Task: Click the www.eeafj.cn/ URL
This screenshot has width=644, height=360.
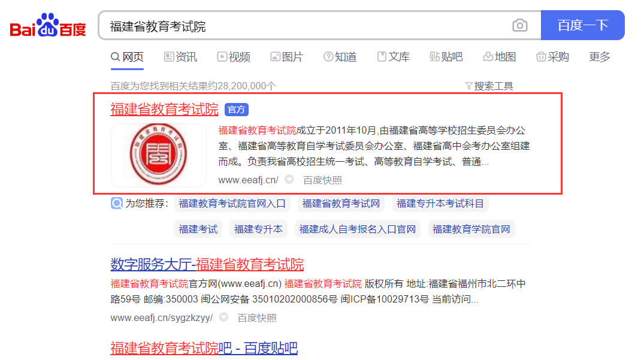Action: click(x=249, y=180)
